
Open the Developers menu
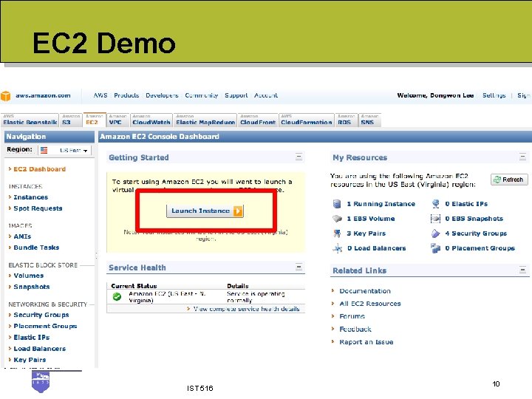[x=162, y=95]
